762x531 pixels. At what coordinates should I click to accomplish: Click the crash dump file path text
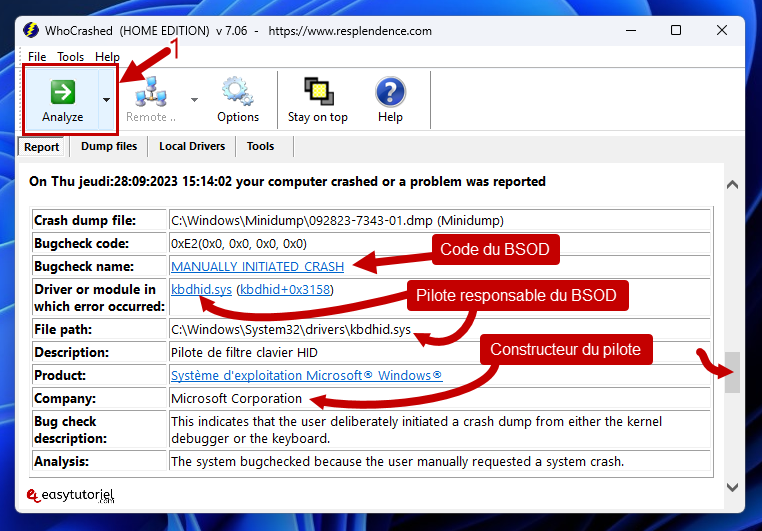pyautogui.click(x=337, y=221)
